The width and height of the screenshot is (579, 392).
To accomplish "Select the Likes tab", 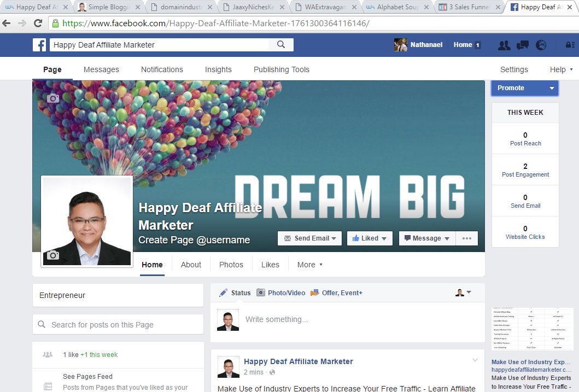I will click(x=270, y=265).
